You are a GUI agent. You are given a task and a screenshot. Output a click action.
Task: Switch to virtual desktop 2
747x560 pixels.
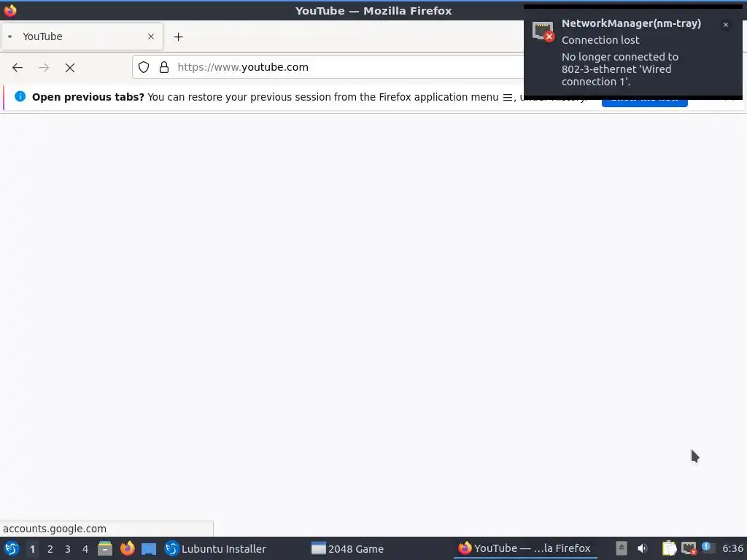click(50, 549)
